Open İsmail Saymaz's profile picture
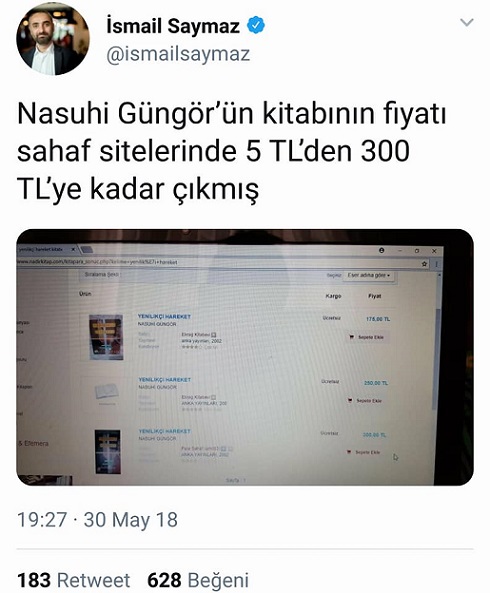Image resolution: width=490 pixels, height=593 pixels. pyautogui.click(x=53, y=38)
